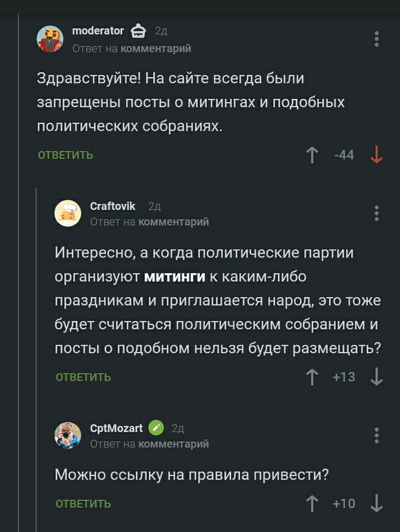This screenshot has height=532, width=400.
Task: Reply to CptMozart's comment
Action: [x=83, y=504]
